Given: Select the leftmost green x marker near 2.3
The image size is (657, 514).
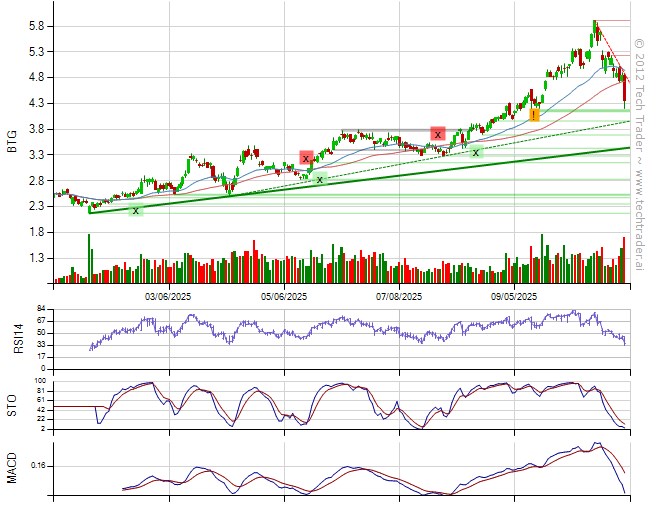Looking at the screenshot, I should click(135, 210).
